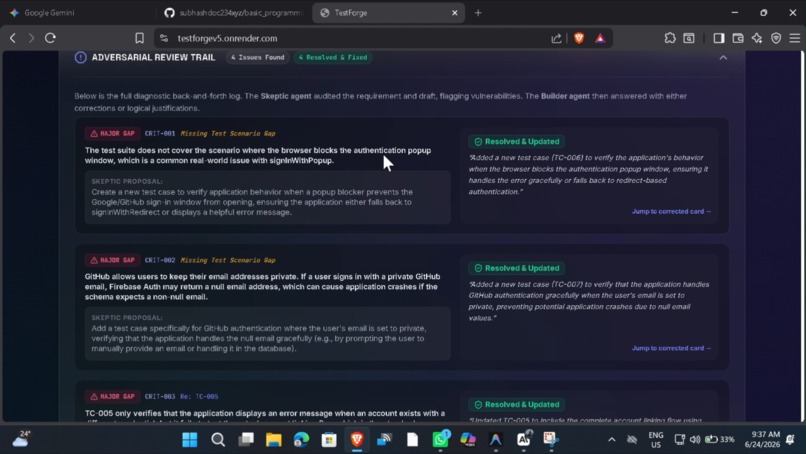The image size is (806, 454).
Task: Click the volume speaker tray icon
Action: click(695, 439)
